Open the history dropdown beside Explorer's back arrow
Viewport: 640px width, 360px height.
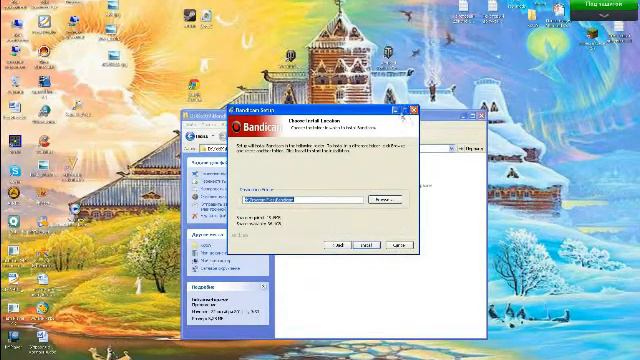(x=213, y=136)
